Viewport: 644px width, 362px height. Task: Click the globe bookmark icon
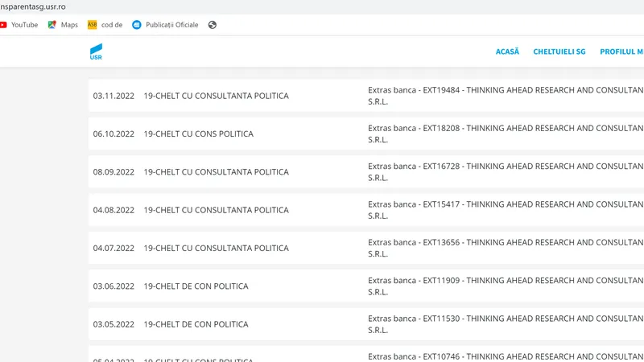click(x=213, y=25)
